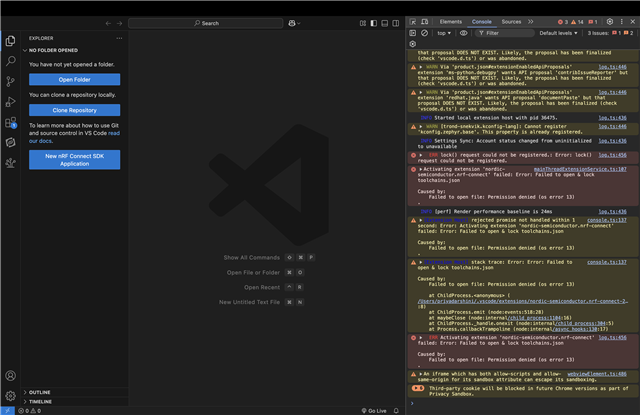Open the top JavaScript context dropdown
Viewport: 640px width, 415px height.
pyautogui.click(x=444, y=33)
